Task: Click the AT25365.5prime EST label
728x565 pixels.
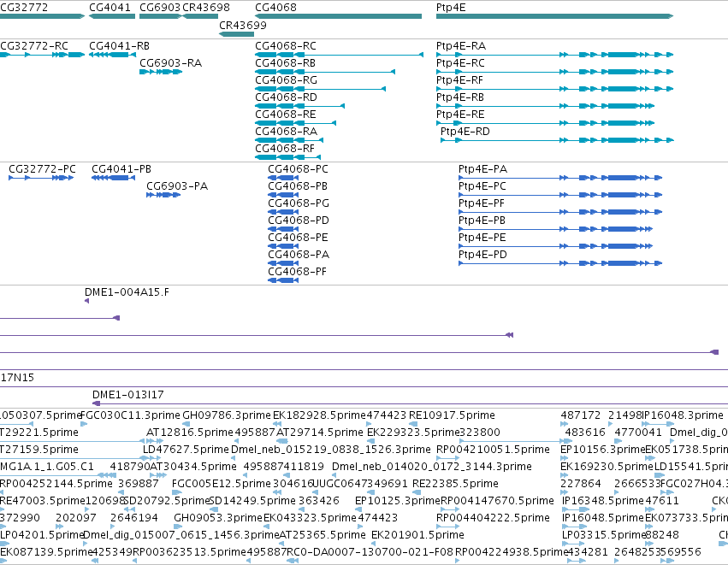Action: point(323,535)
